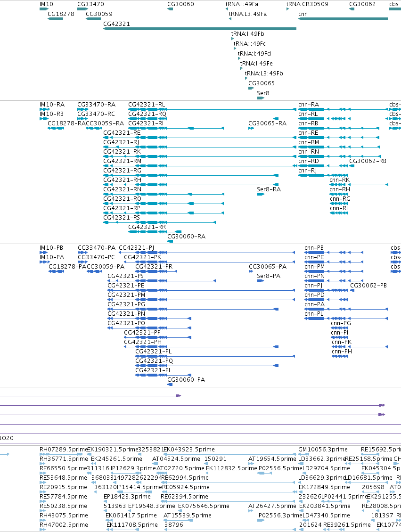
Task: Select the CG30062-PB protein label
Action: (368, 286)
